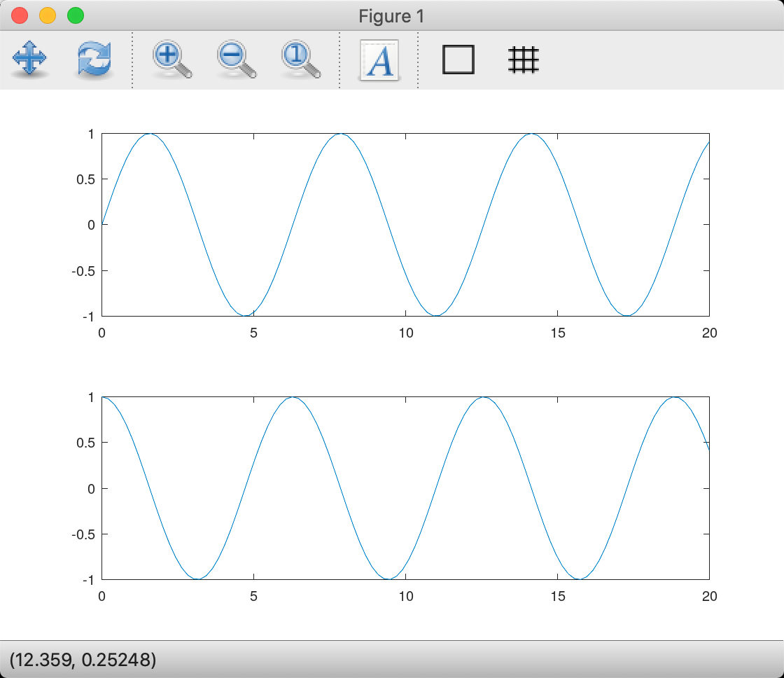Click x-axis label 5 on upper plot
The height and width of the screenshot is (678, 784).
coord(253,333)
